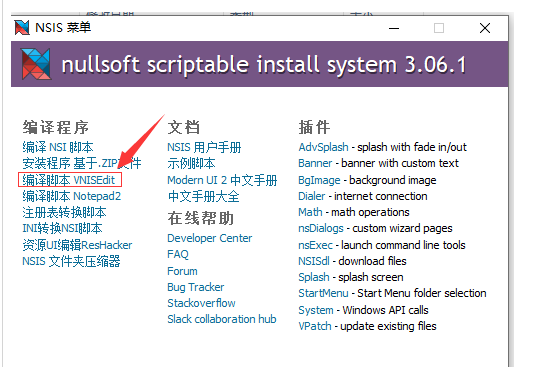Viewport: 540px width, 367px height.
Task: Open NSIS 文件夹压缩器
Action: pos(71,261)
